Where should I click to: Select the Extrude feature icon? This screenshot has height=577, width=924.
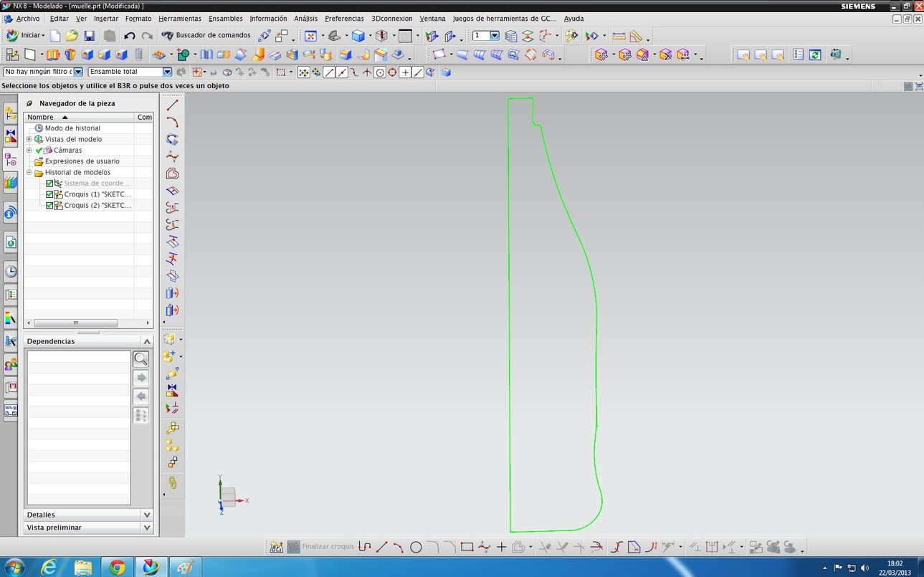(53, 54)
